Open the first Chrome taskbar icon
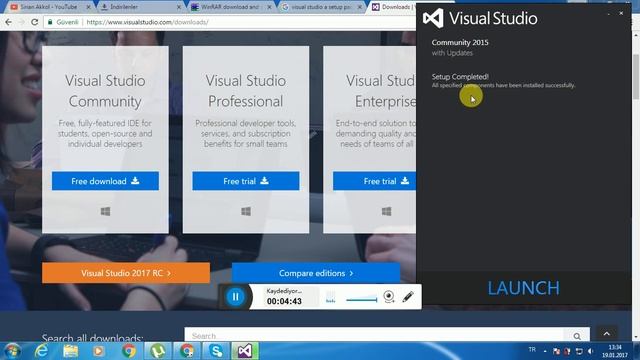 128,351
